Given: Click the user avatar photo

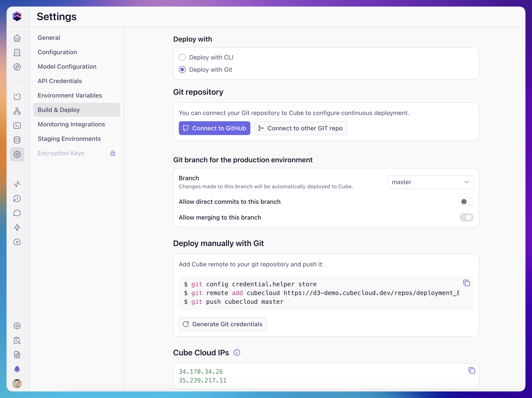Looking at the screenshot, I should pyautogui.click(x=17, y=384).
